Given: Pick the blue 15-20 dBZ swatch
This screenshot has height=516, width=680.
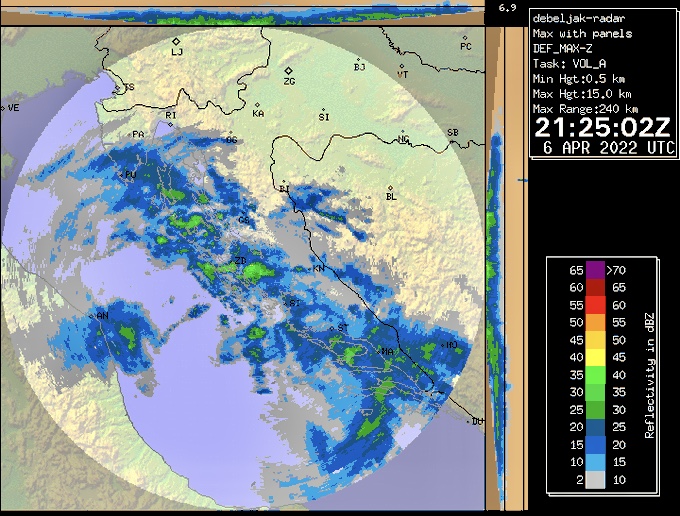Looking at the screenshot, I should tap(595, 444).
